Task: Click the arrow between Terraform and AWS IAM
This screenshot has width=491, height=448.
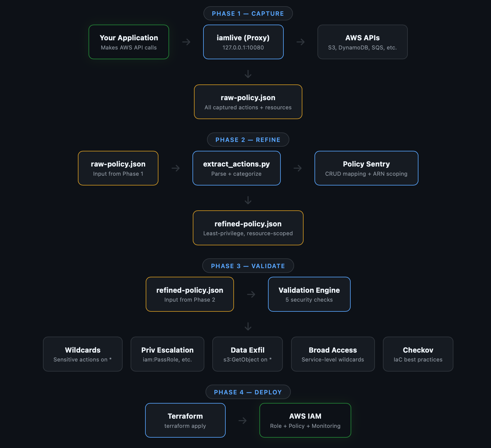Action: coord(243,420)
